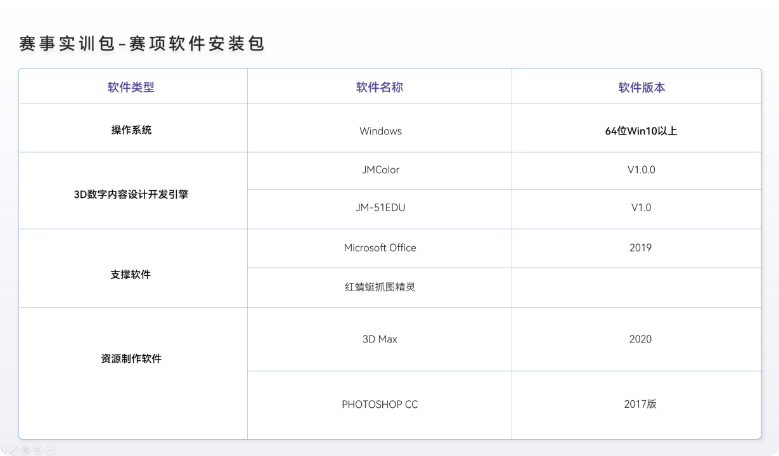Click the Microsoft Office cell
This screenshot has height=456, width=779.
pyautogui.click(x=380, y=247)
